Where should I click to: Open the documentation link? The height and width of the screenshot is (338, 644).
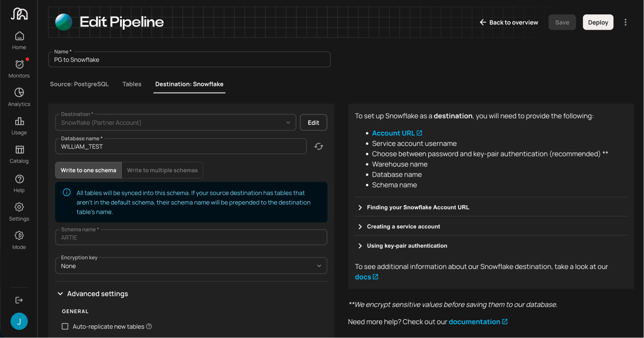(475, 322)
